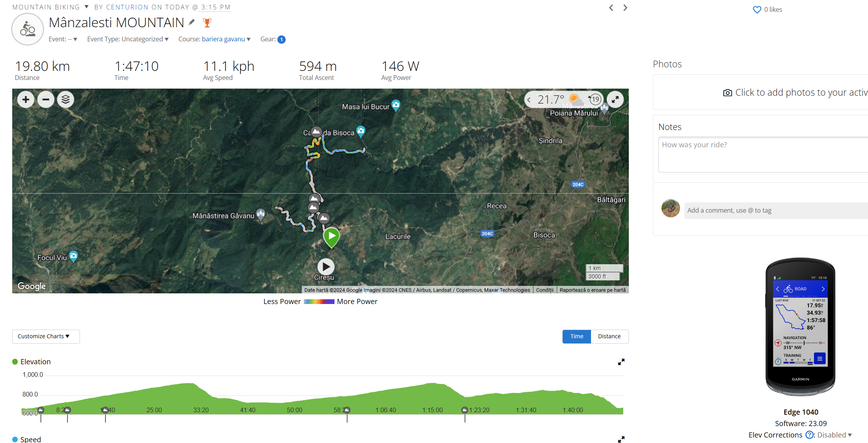Switch chart axis to Time
The image size is (868, 443).
pos(577,337)
